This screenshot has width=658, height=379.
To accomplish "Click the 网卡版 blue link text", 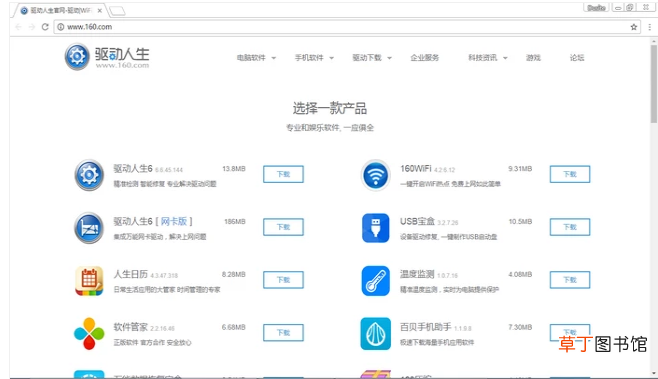I will [174, 222].
